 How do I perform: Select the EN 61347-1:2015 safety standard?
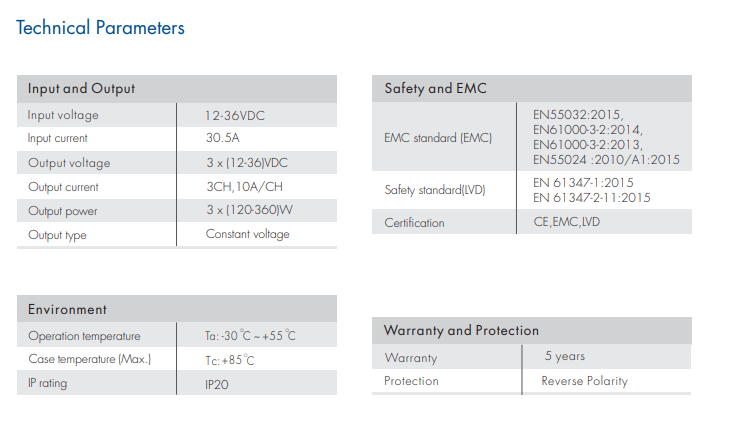[x=583, y=182]
